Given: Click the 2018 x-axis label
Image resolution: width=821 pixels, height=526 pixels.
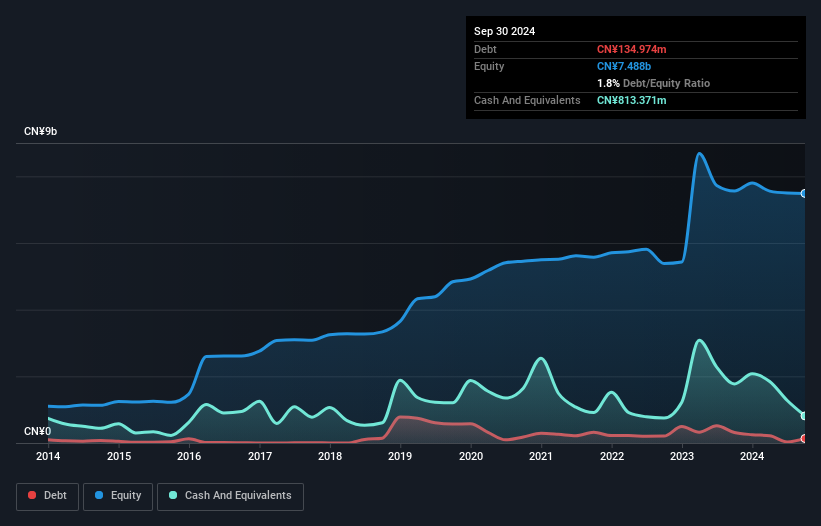Looking at the screenshot, I should click(x=330, y=456).
